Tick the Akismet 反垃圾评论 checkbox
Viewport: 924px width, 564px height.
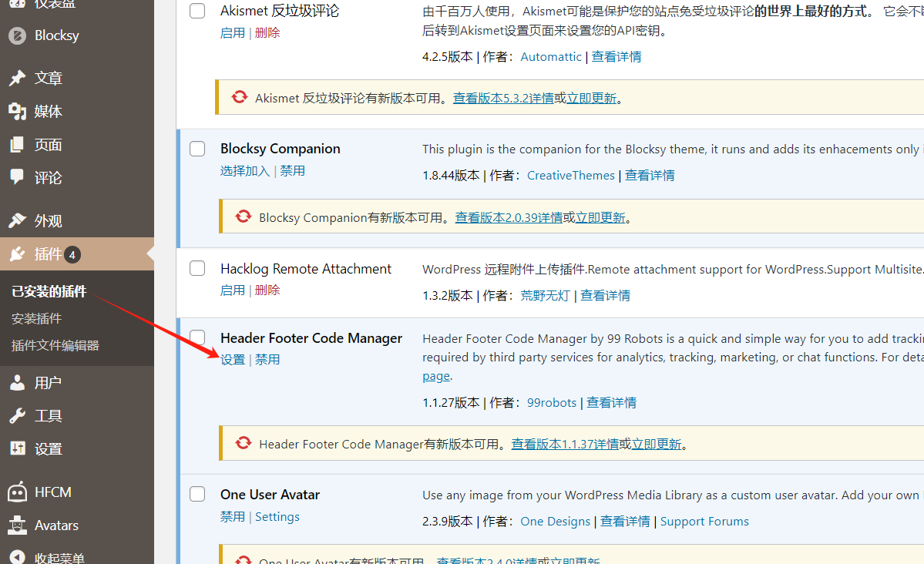point(197,11)
